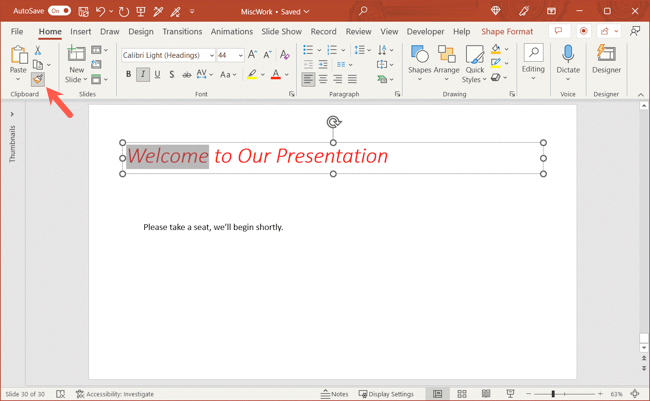Switch to the Insert tab
Viewport: 650px width, 401px height.
tap(80, 32)
